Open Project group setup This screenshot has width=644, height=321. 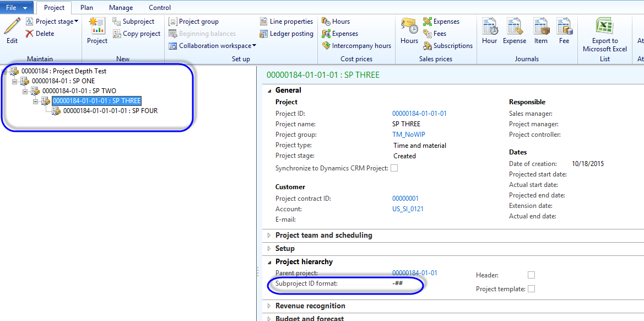pos(194,22)
